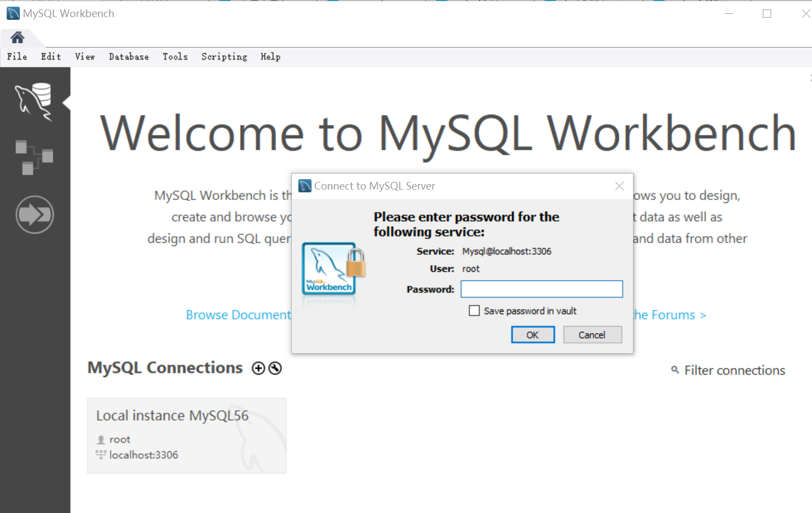Open the Edit menu
Screen dimensions: 812x513
[x=51, y=56]
